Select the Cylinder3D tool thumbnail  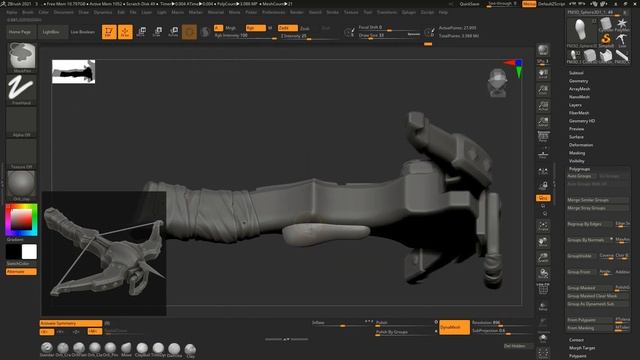(606, 24)
